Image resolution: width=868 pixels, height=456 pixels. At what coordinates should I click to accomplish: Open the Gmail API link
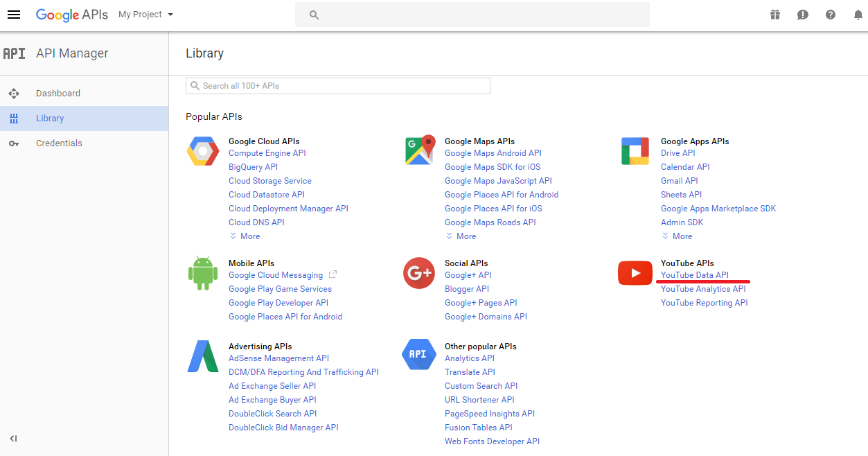pyautogui.click(x=680, y=181)
